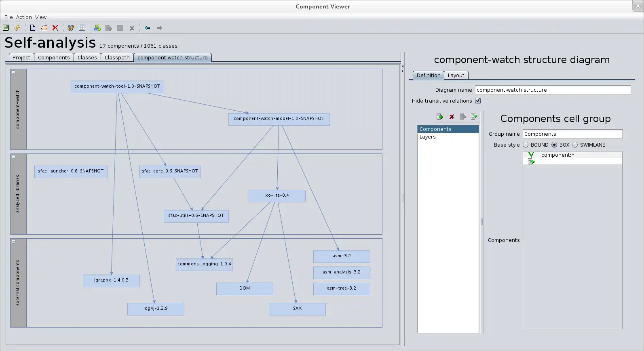Add a new diagram with green plus

tap(97, 28)
